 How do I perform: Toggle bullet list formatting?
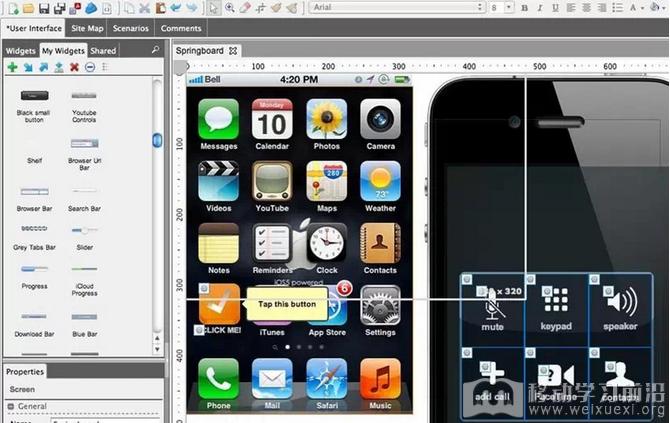click(x=617, y=8)
